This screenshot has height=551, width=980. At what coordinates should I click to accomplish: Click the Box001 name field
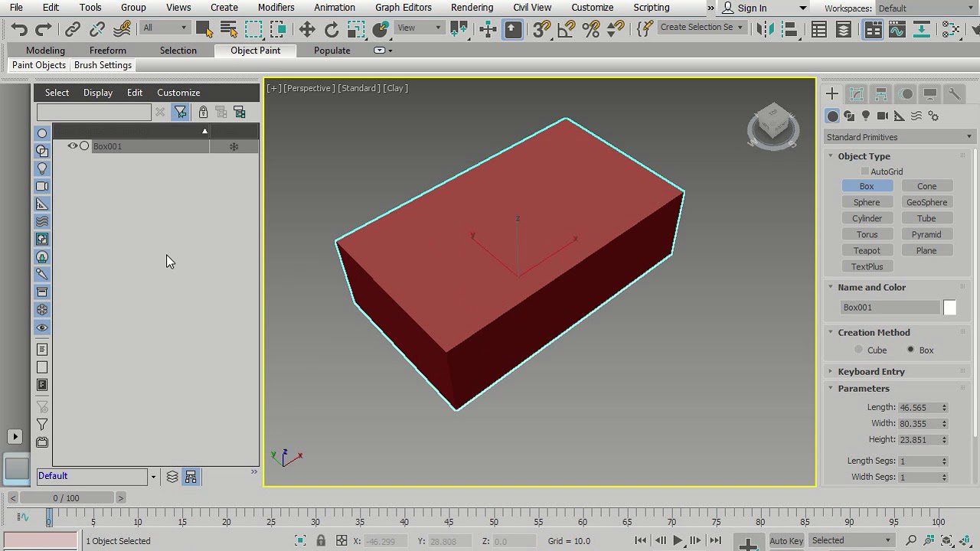click(890, 307)
